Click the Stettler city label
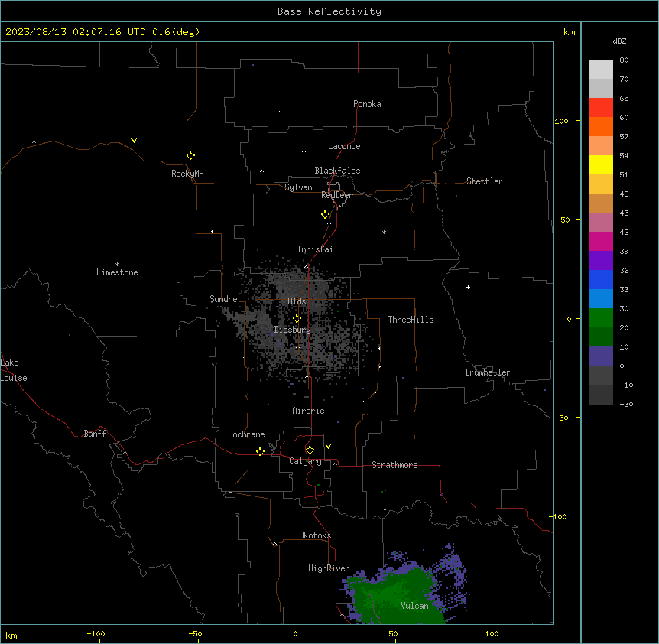This screenshot has height=644, width=659. coord(485,181)
